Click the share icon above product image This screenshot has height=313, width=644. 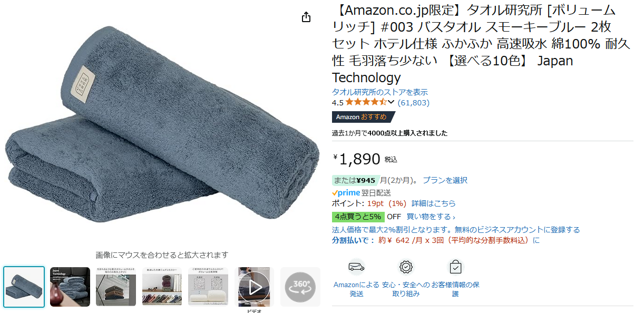[x=306, y=17]
